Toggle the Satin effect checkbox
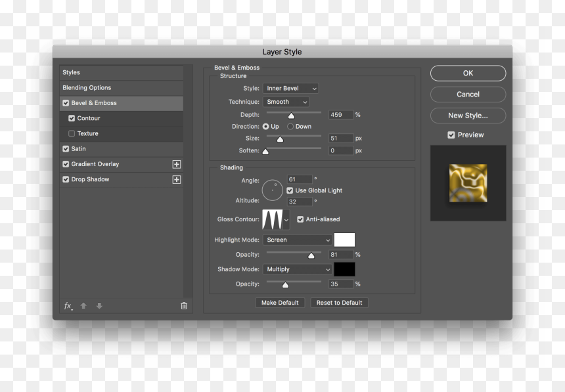The height and width of the screenshot is (392, 565). [x=66, y=149]
